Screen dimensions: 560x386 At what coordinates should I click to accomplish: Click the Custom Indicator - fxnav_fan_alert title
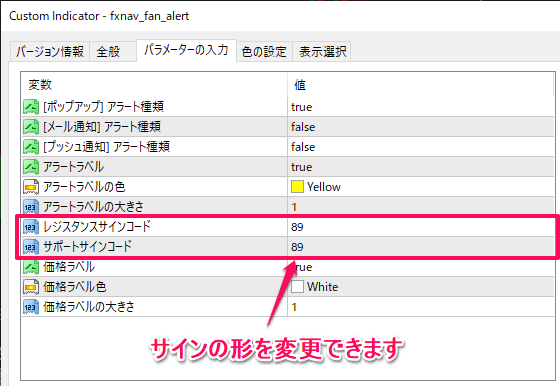pyautogui.click(x=99, y=16)
